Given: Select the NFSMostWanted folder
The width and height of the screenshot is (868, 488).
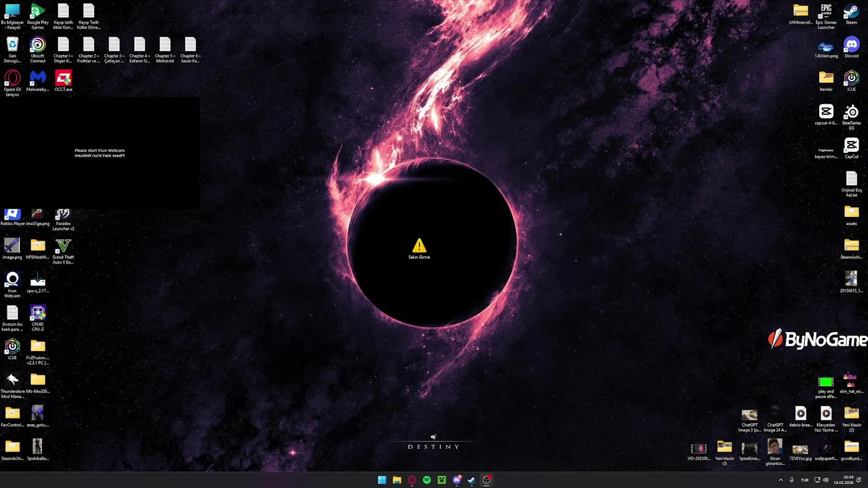Looking at the screenshot, I should pyautogui.click(x=38, y=246).
